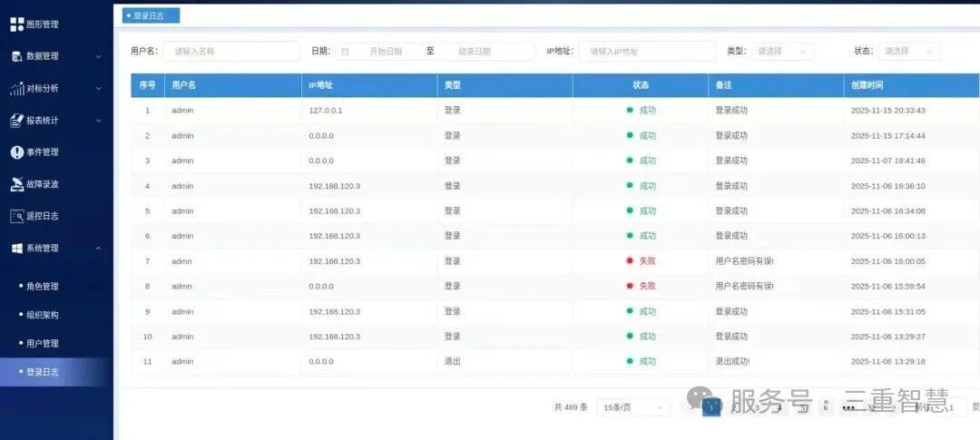980x440 pixels.
Task: Expand the 对标分析 menu chevron
Action: coord(98,89)
